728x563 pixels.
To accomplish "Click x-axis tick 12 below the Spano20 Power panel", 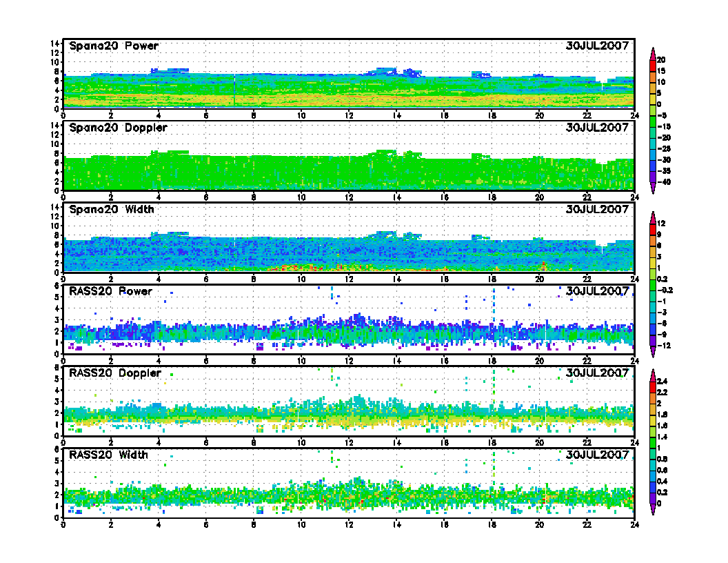I will click(x=349, y=116).
